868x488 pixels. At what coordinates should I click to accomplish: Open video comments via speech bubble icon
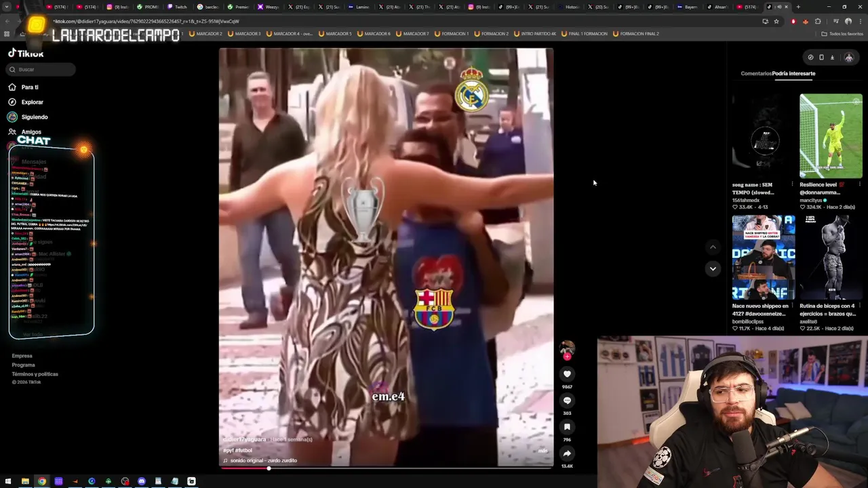point(567,401)
